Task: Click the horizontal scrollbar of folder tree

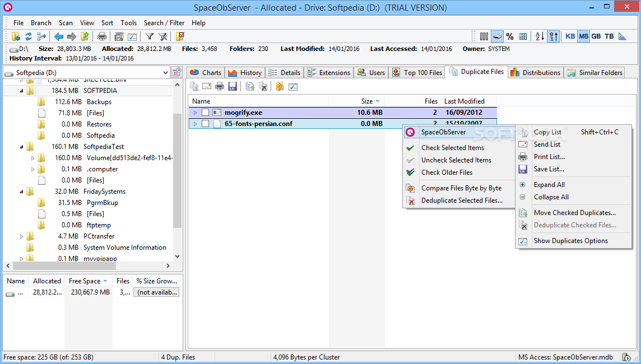Action: [x=64, y=265]
